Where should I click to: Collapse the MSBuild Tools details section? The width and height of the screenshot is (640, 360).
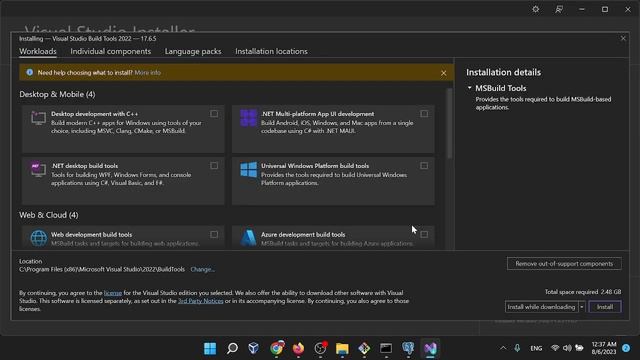click(469, 88)
